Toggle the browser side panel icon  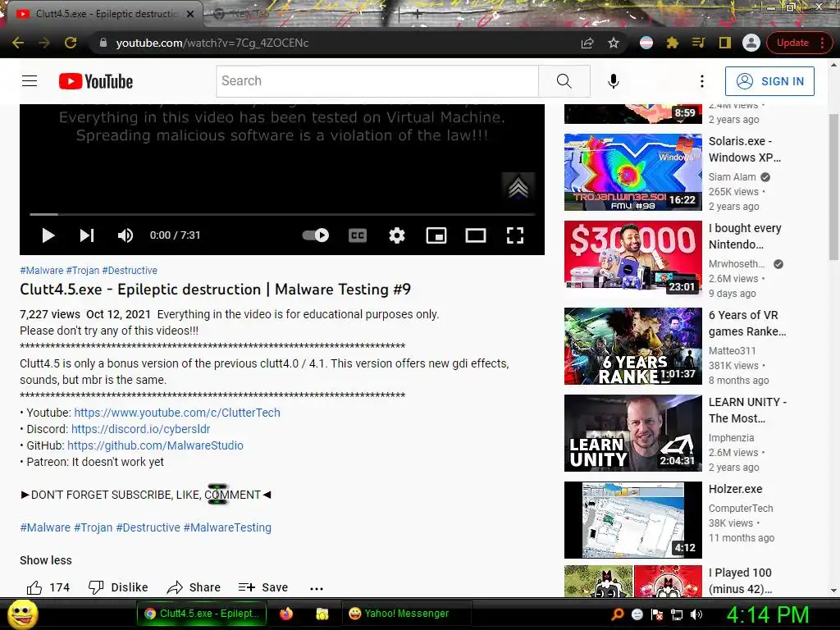tap(725, 43)
